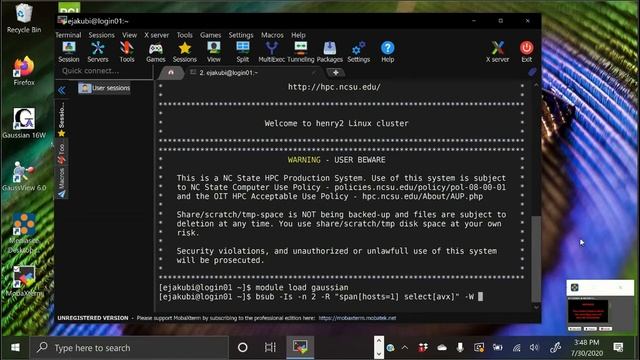Image resolution: width=640 pixels, height=360 pixels.
Task: Open the Help menu in menu bar
Action: (x=298, y=35)
